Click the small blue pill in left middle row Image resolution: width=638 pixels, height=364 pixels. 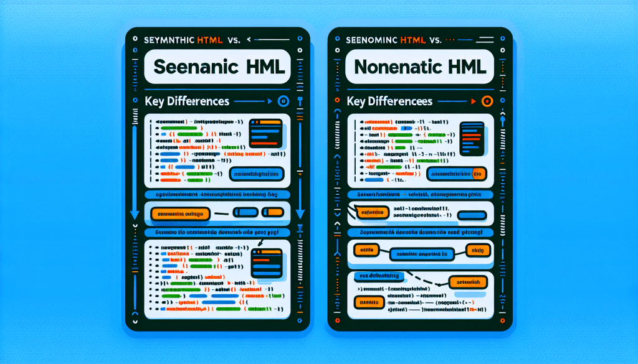(x=245, y=212)
